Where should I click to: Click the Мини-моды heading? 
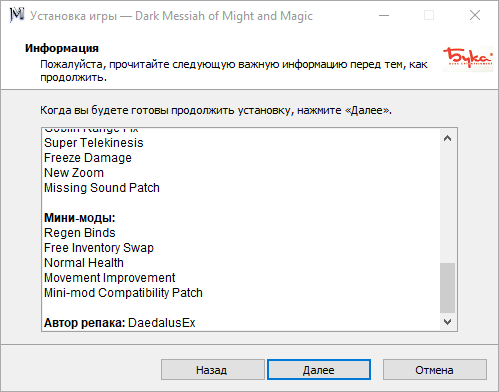pyautogui.click(x=80, y=218)
